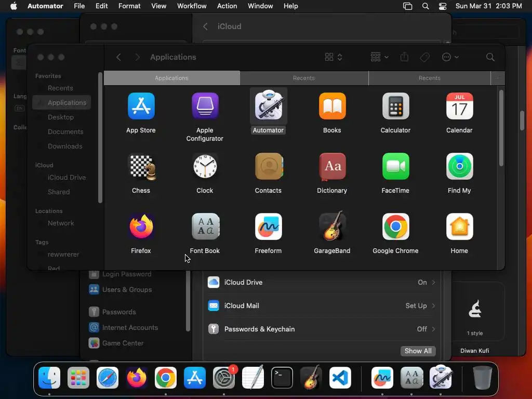Select Downloads in Finder sidebar
Image resolution: width=532 pixels, height=399 pixels.
(x=62, y=146)
